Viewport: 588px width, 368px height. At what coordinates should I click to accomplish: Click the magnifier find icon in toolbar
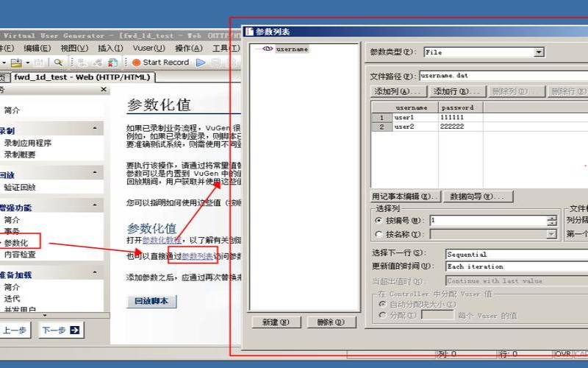click(x=58, y=63)
